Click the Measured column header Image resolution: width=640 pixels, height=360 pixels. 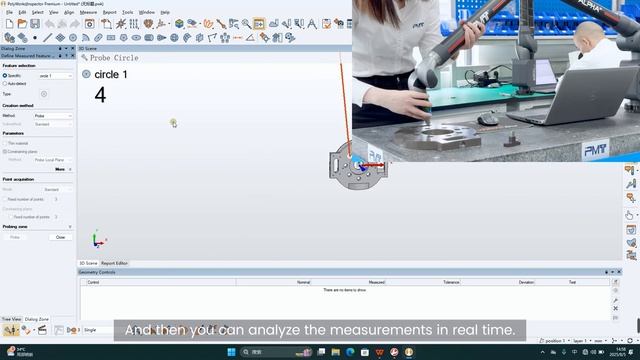pos(377,282)
